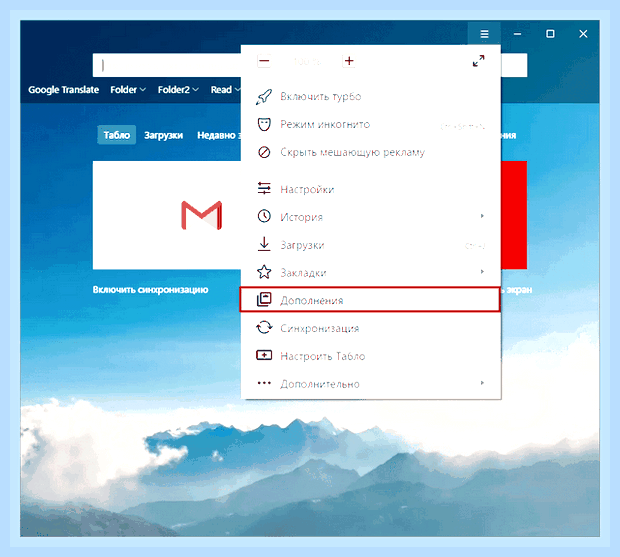Click the settings sliders icon
Image resolution: width=620 pixels, height=557 pixels.
click(x=264, y=189)
